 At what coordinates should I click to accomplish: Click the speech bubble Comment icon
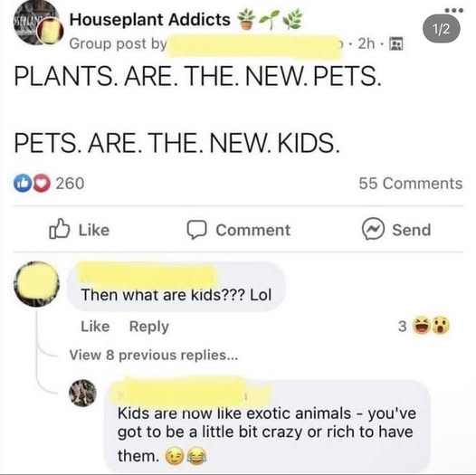click(x=196, y=230)
